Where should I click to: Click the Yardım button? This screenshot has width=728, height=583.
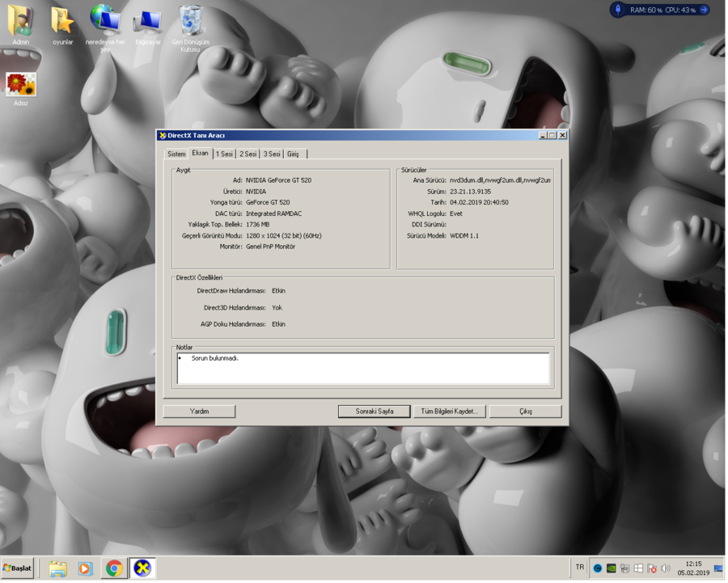(x=199, y=412)
